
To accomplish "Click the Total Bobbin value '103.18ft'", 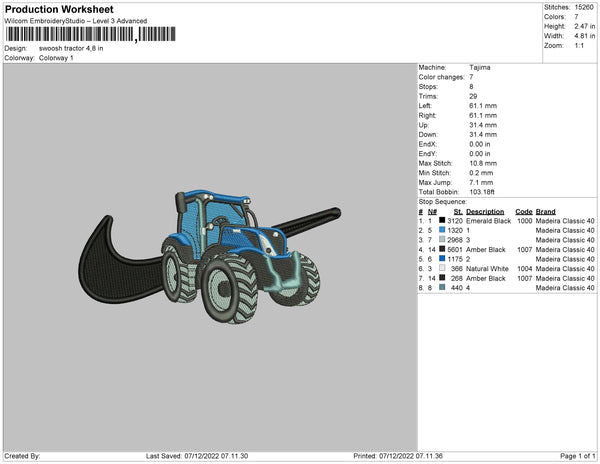I will (x=482, y=192).
